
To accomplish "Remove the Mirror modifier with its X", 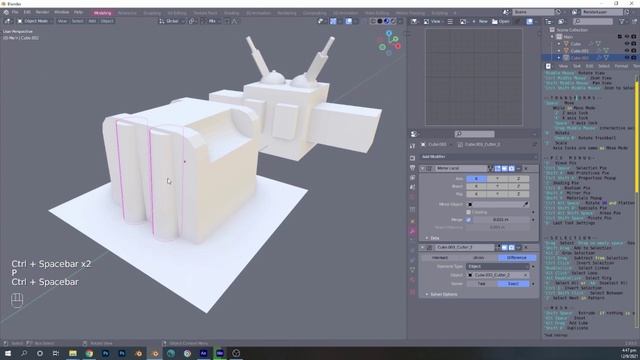I will (x=526, y=168).
